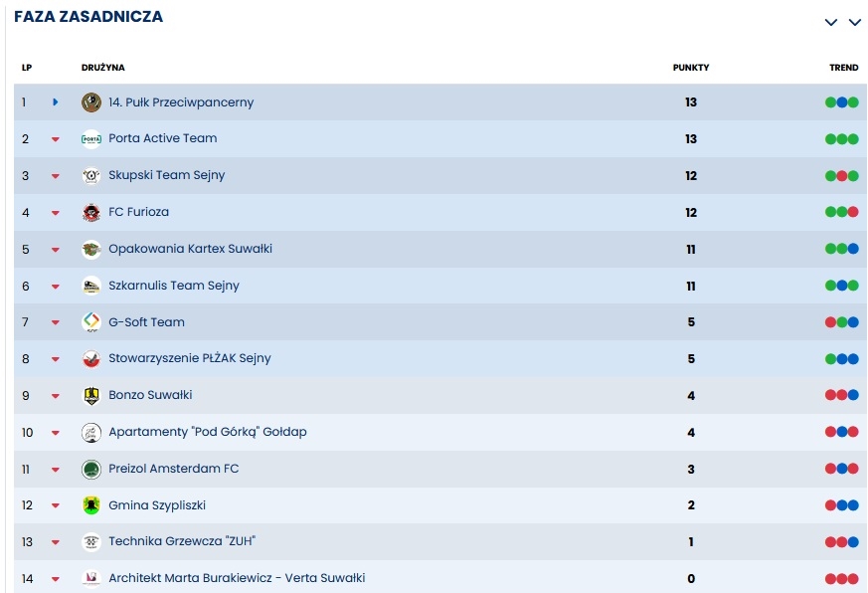Select Preizol Amsterdam FC name
Image resolution: width=868 pixels, height=593 pixels.
coord(174,469)
